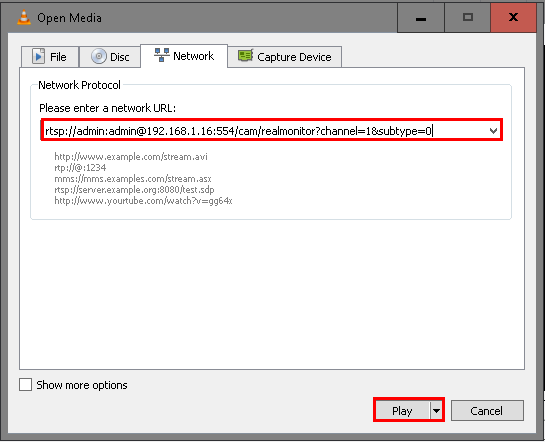
Task: Click the Disc tab CD icon
Action: point(99,56)
